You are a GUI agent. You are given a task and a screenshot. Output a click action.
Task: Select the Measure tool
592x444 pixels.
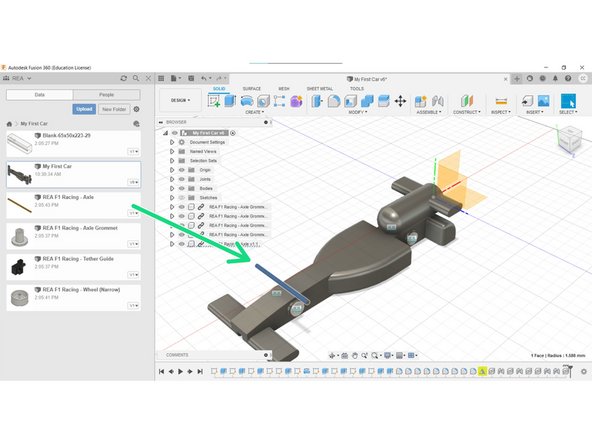coord(501,101)
